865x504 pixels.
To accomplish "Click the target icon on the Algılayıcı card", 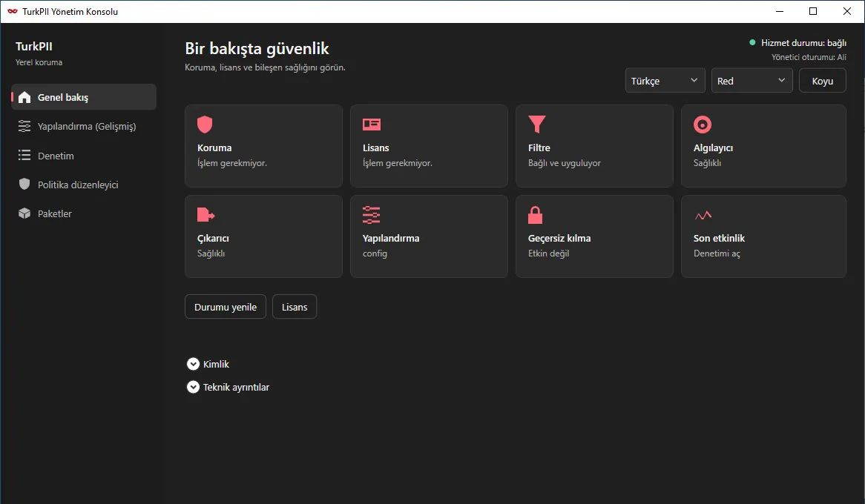I will [x=703, y=125].
